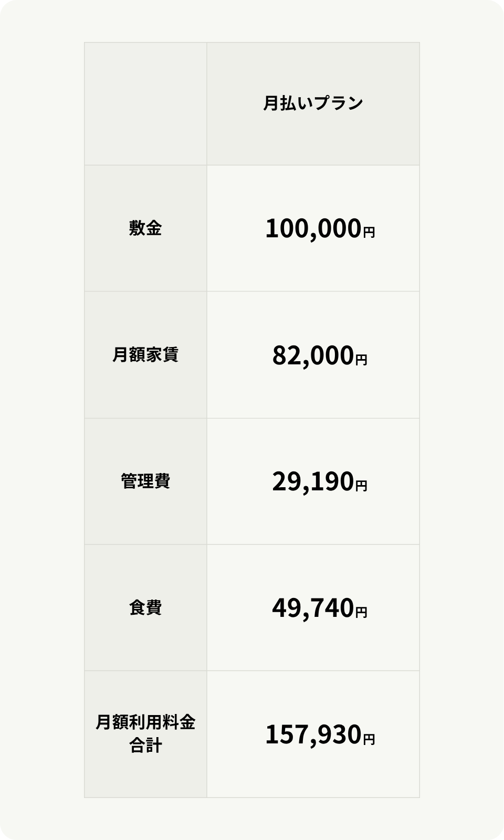Select the 29,190 management fee amount

pos(312,482)
